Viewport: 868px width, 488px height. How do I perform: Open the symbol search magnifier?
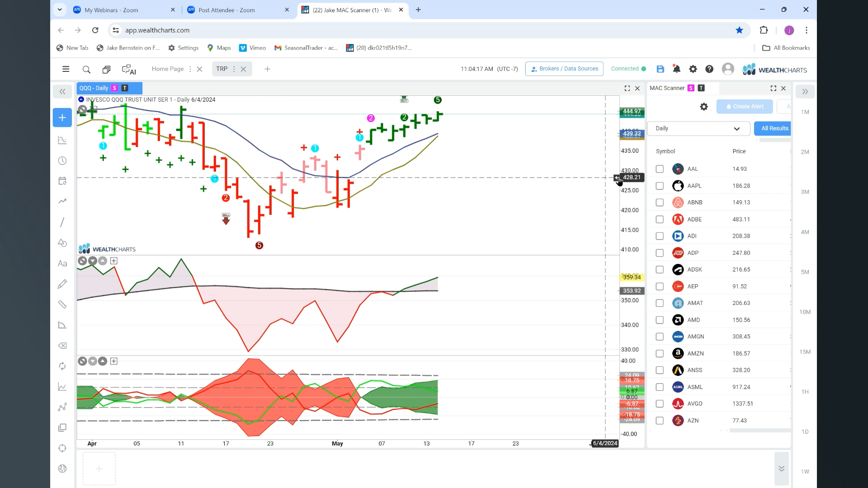86,70
